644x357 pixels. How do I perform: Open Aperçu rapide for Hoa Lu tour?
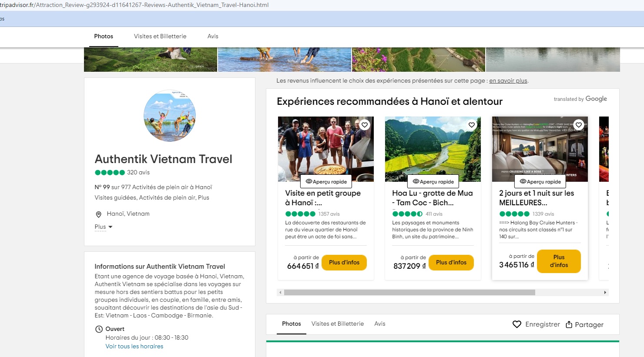[433, 182]
